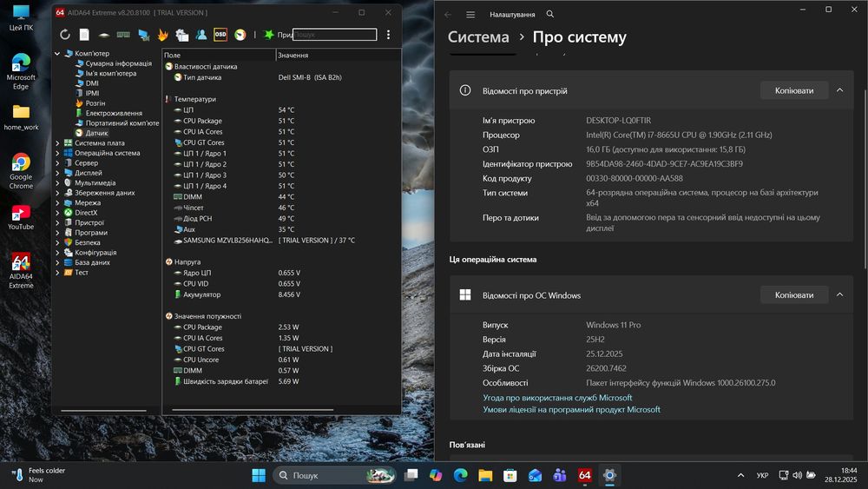Collapse Відомості про пристрій section chevron
The height and width of the screenshot is (489, 868).
pyautogui.click(x=839, y=90)
